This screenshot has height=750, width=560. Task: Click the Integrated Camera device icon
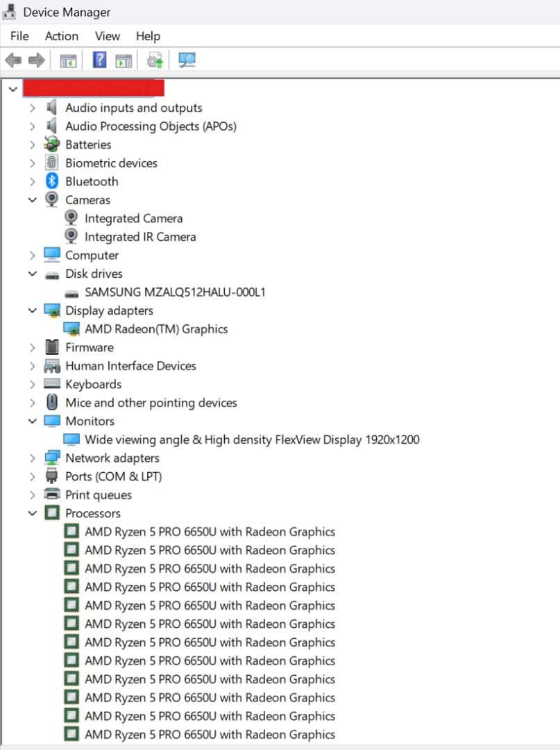point(71,218)
